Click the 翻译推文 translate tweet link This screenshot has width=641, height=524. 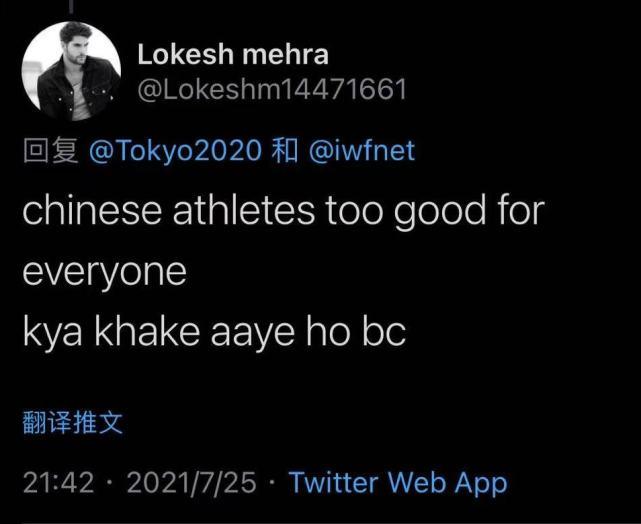[x=73, y=422]
